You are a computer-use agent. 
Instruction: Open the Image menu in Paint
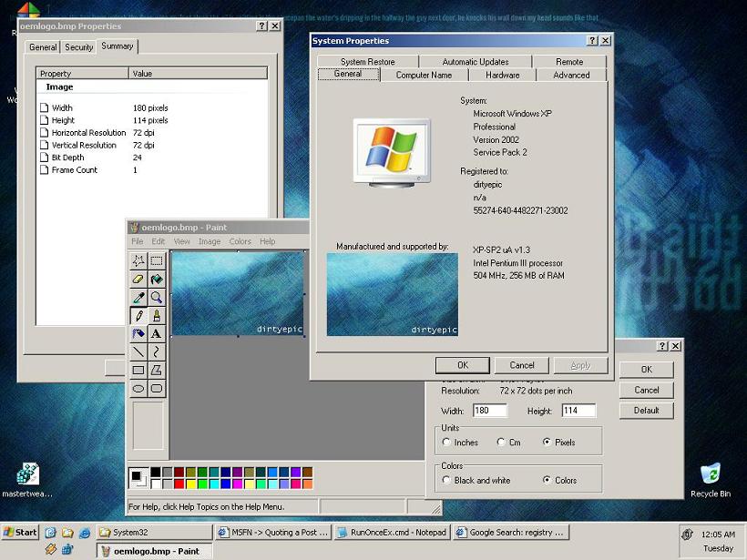210,241
